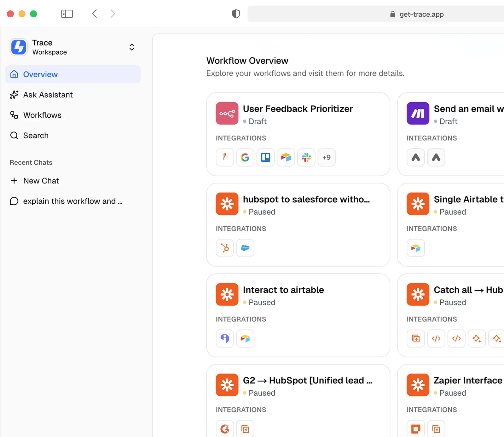
Task: Toggle the browser sidebar panel
Action: [67, 14]
